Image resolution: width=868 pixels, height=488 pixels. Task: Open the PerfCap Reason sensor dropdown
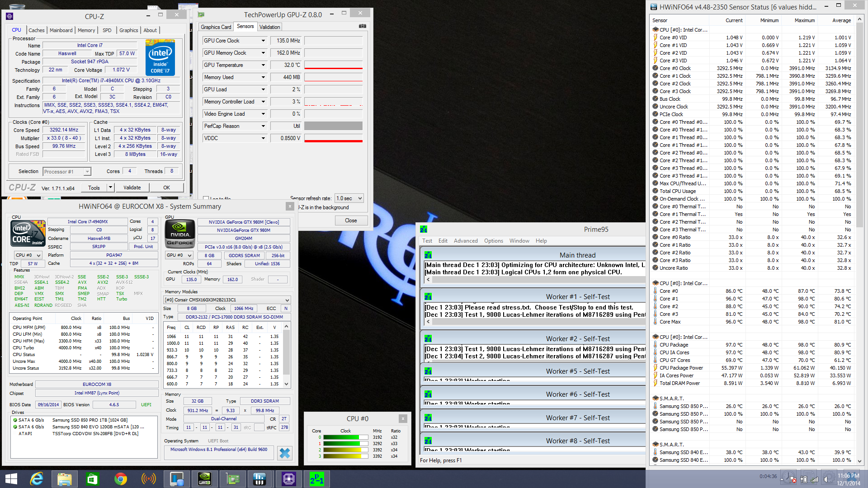pyautogui.click(x=263, y=126)
